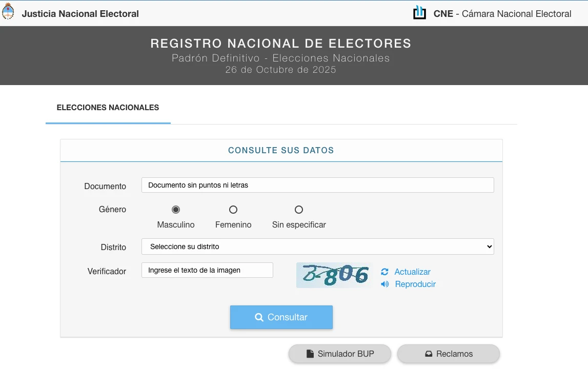Focus the Documento number input field
Screen dimensions: 588x370
(317, 185)
